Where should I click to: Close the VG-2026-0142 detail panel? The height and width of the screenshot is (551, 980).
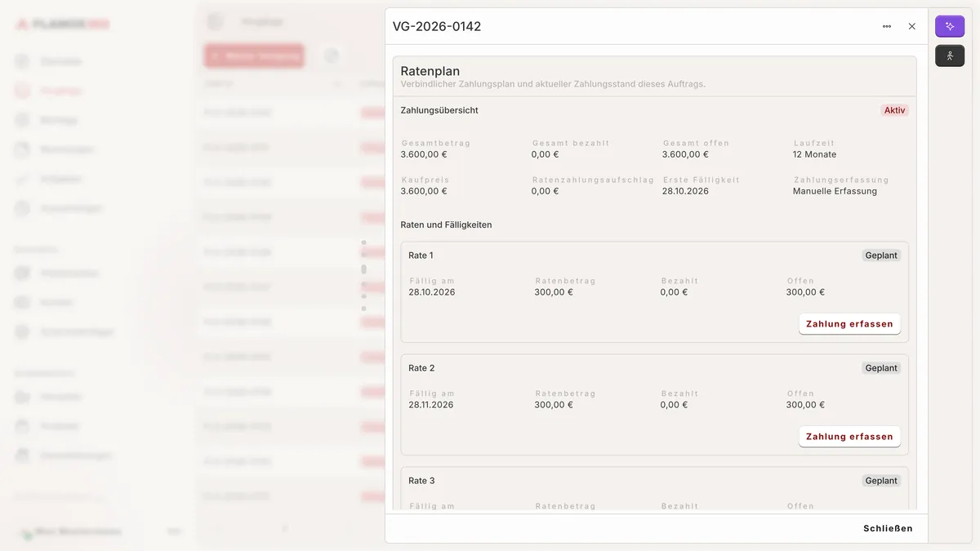(x=912, y=26)
